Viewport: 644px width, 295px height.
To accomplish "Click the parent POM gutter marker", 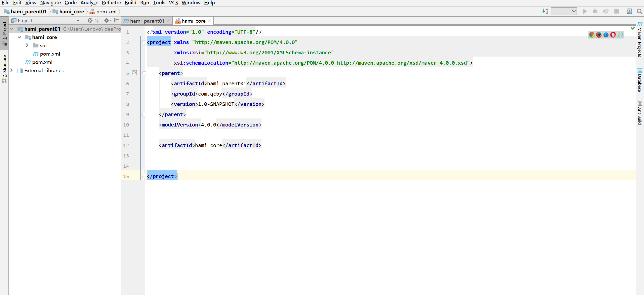I will (x=135, y=72).
